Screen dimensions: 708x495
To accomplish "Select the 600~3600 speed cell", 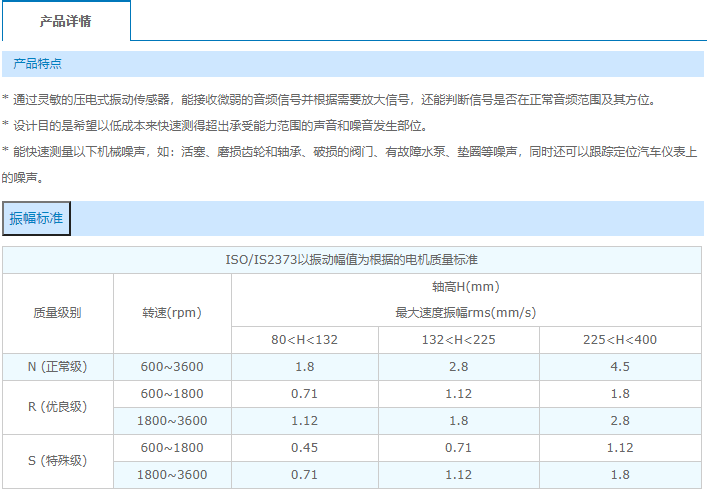I will [x=172, y=366].
